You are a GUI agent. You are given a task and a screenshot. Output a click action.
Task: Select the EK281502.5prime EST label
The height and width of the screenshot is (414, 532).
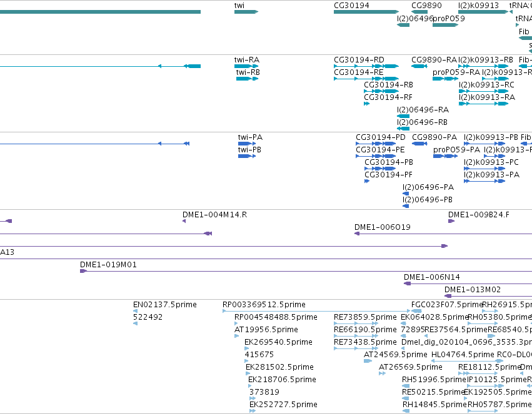click(x=279, y=367)
